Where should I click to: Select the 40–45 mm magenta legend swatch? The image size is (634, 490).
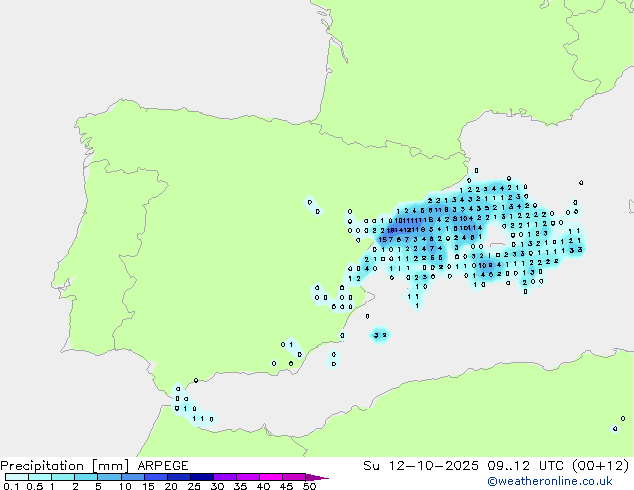[271, 477]
